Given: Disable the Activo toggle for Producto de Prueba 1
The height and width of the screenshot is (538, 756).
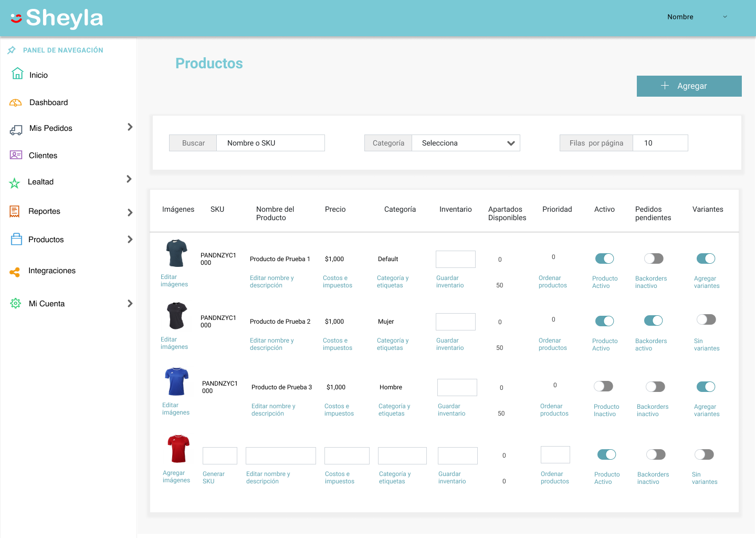Looking at the screenshot, I should coord(604,258).
